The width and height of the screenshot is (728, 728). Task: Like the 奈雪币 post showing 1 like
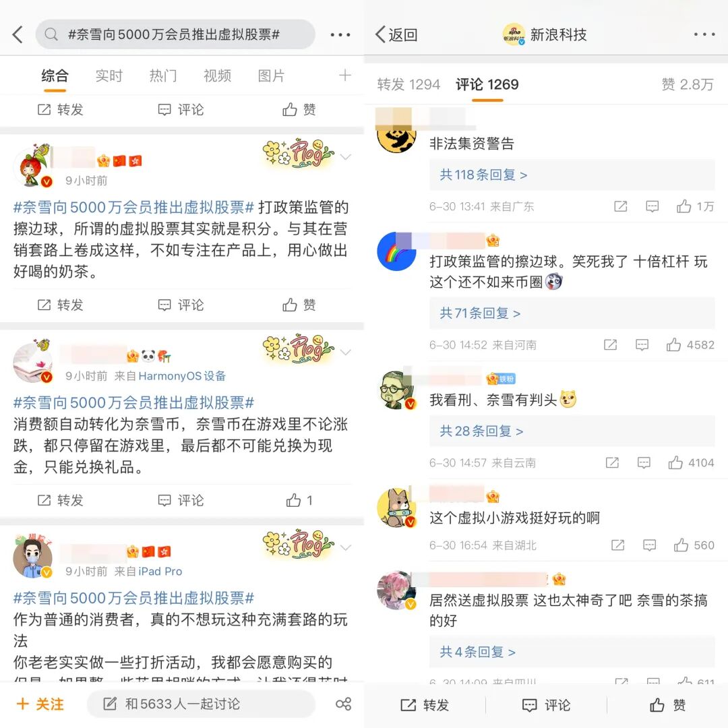[299, 500]
